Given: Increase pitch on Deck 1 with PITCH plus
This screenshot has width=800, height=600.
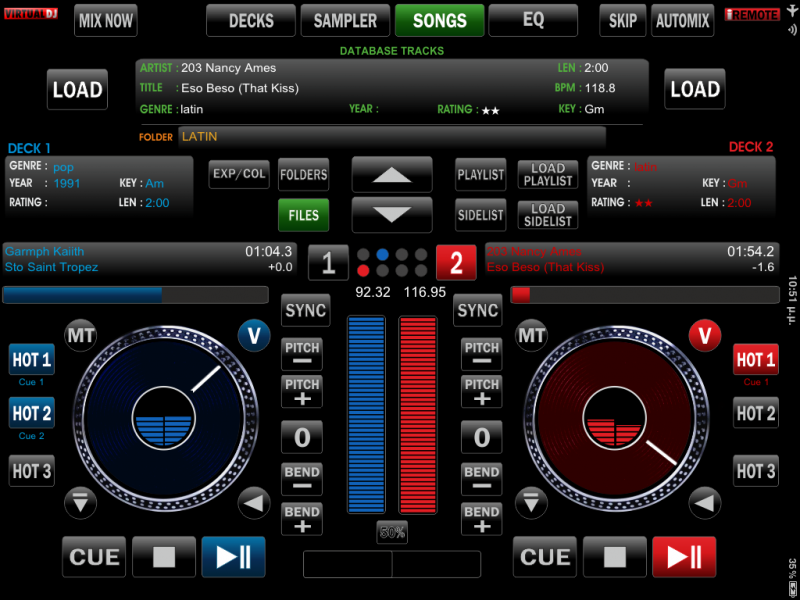Looking at the screenshot, I should tap(302, 391).
